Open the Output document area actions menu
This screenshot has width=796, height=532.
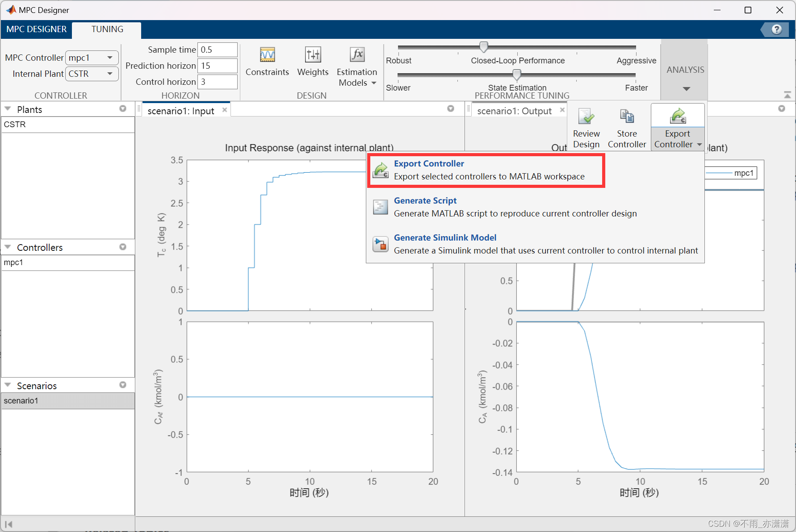[782, 108]
